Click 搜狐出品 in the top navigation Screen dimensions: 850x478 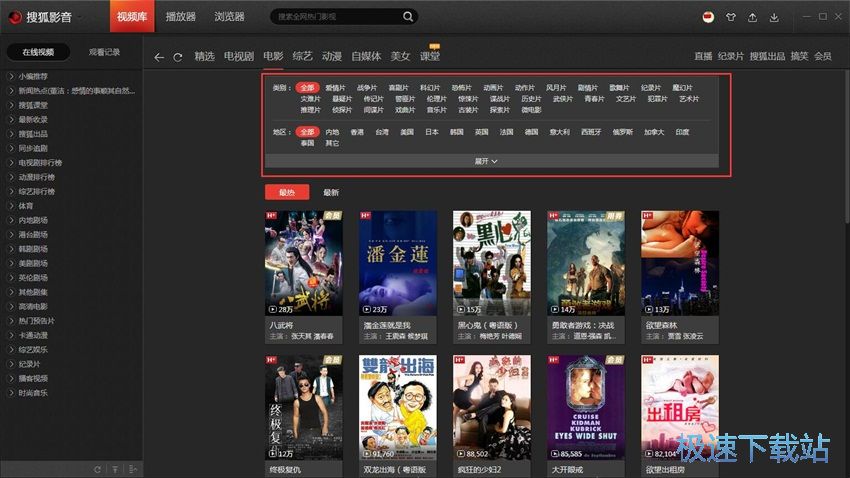[767, 56]
